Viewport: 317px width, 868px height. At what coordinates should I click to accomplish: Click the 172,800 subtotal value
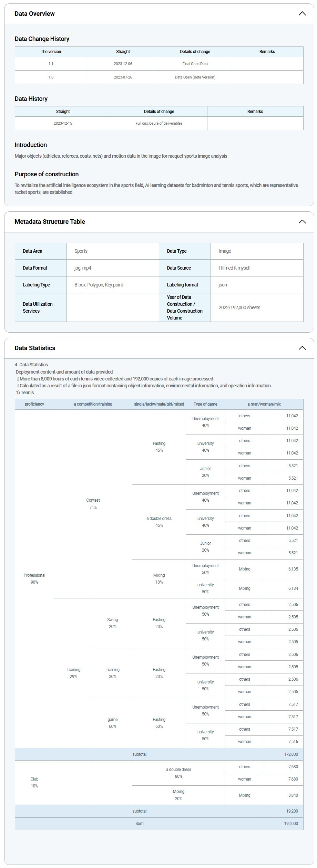[291, 754]
